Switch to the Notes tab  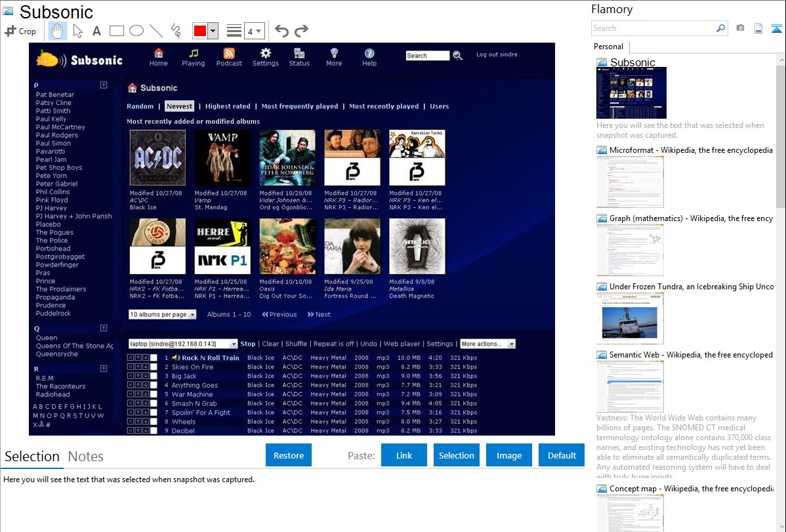86,457
